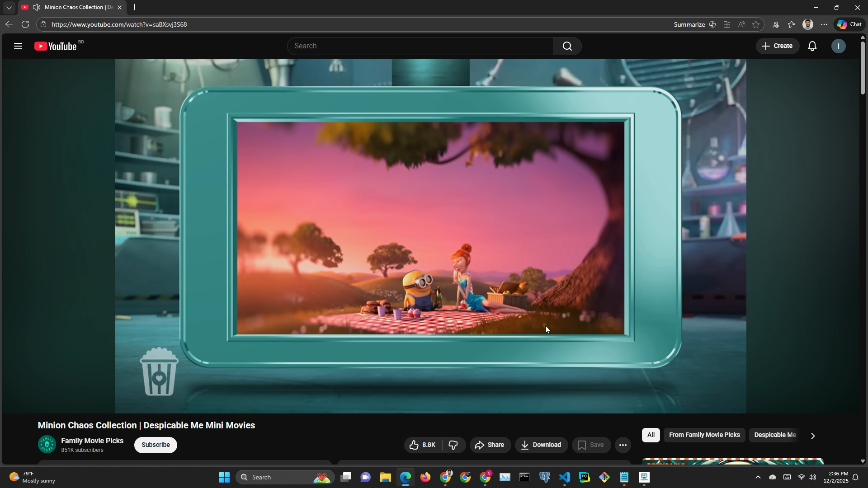Viewport: 868px width, 488px height.
Task: Open the YouTube notifications bell
Action: click(812, 46)
